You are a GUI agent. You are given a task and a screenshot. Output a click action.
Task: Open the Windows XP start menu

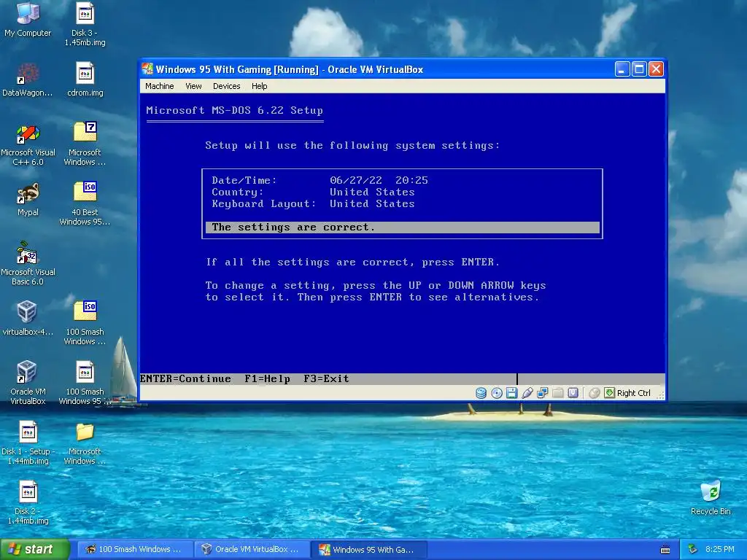34,549
